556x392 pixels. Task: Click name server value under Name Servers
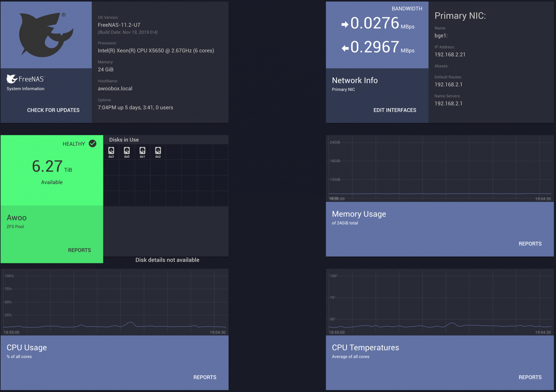point(448,104)
